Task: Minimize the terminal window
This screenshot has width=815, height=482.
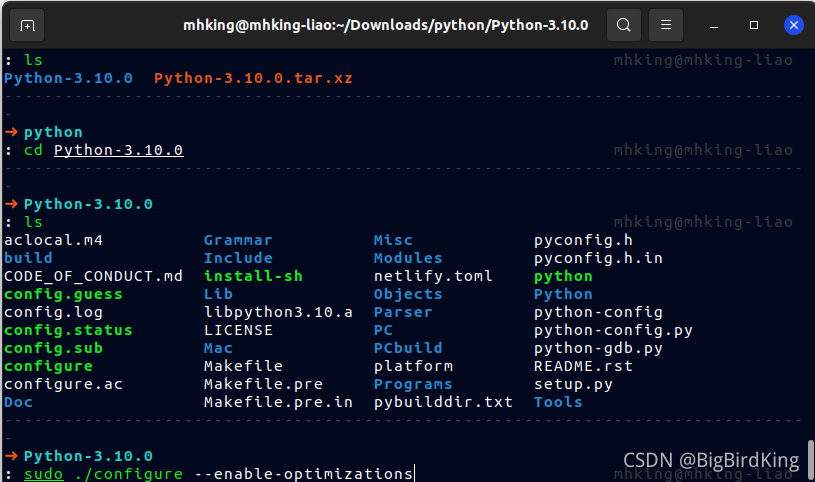Action: (x=714, y=25)
